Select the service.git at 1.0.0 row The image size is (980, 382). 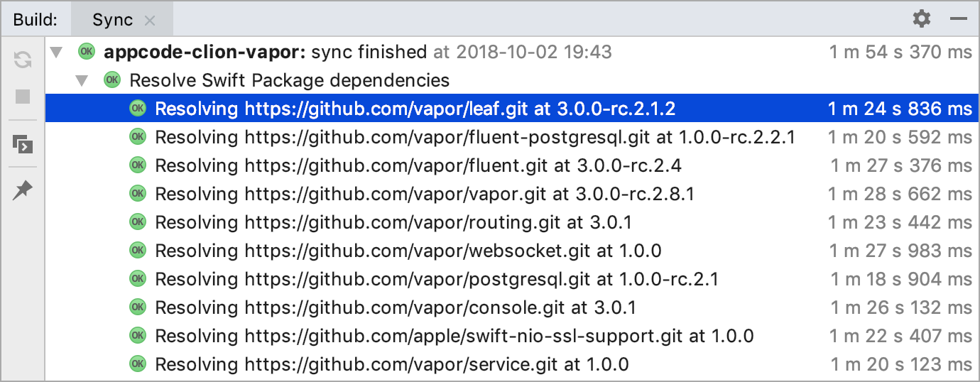tap(512, 364)
